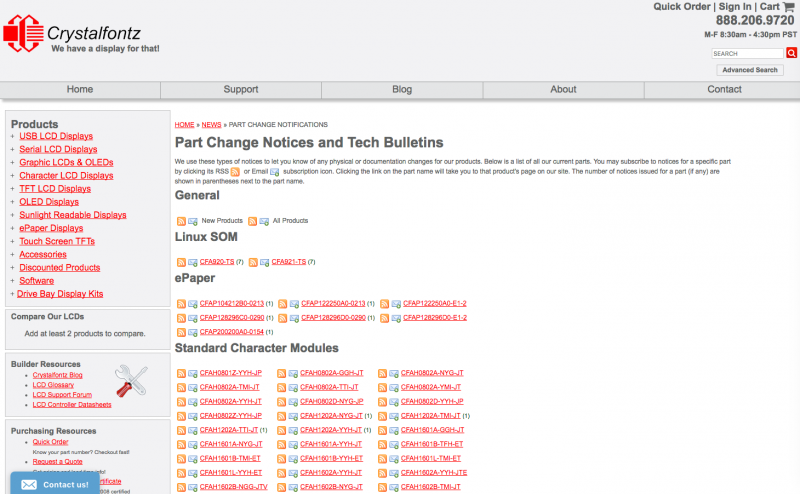This screenshot has width=800, height=494.
Task: Click email subscription icon for All Products
Action: click(x=264, y=221)
